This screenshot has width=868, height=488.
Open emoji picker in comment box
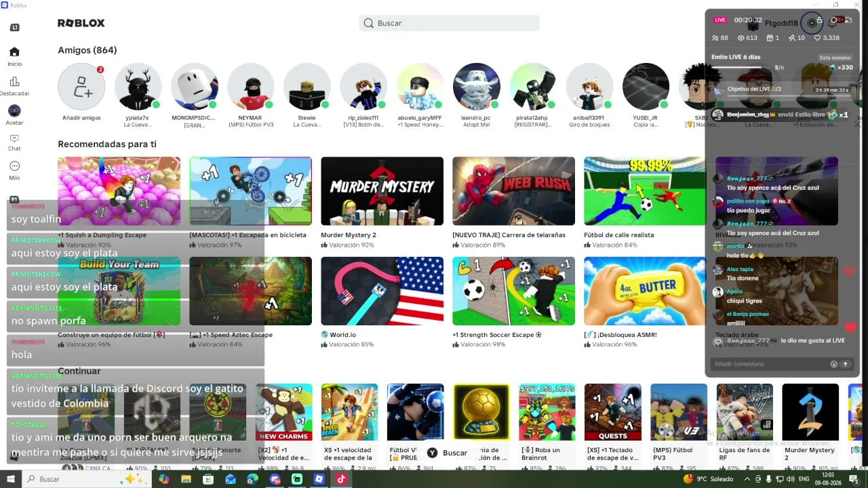[834, 364]
